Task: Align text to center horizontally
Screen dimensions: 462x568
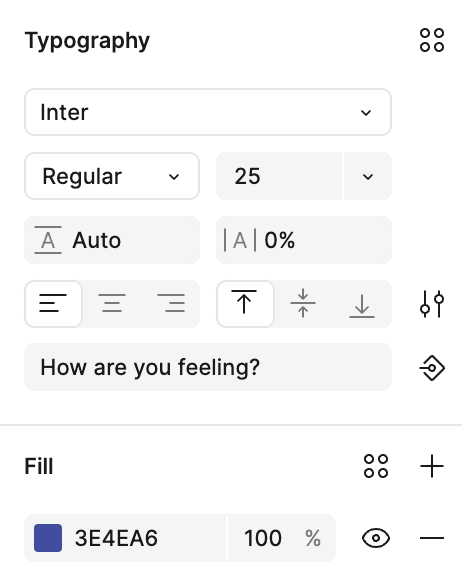Action: (112, 304)
